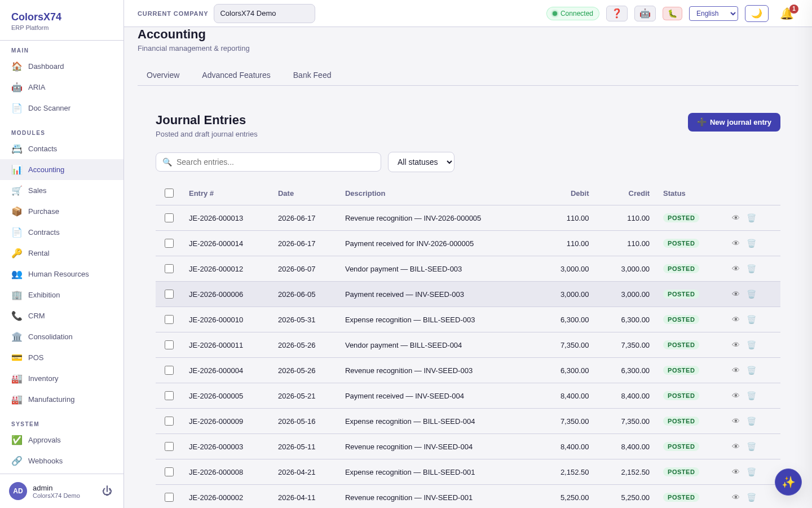
Task: Open Webhooks in System section
Action: [62, 461]
